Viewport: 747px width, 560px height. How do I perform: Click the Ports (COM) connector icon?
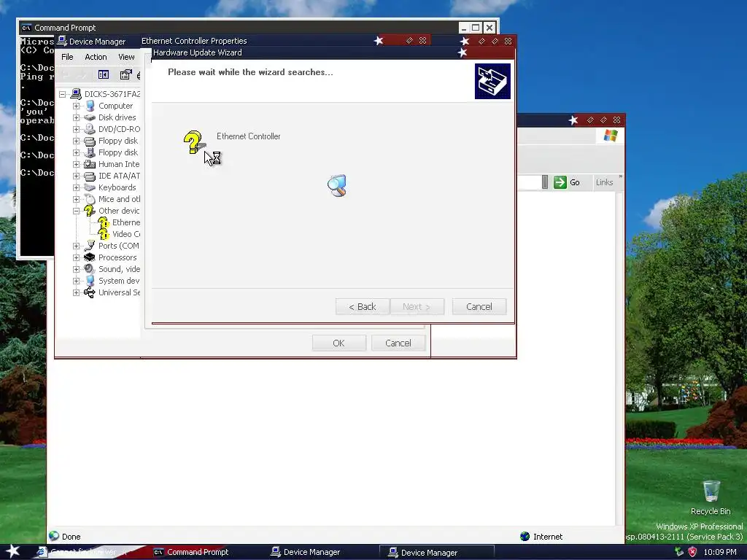pos(90,246)
